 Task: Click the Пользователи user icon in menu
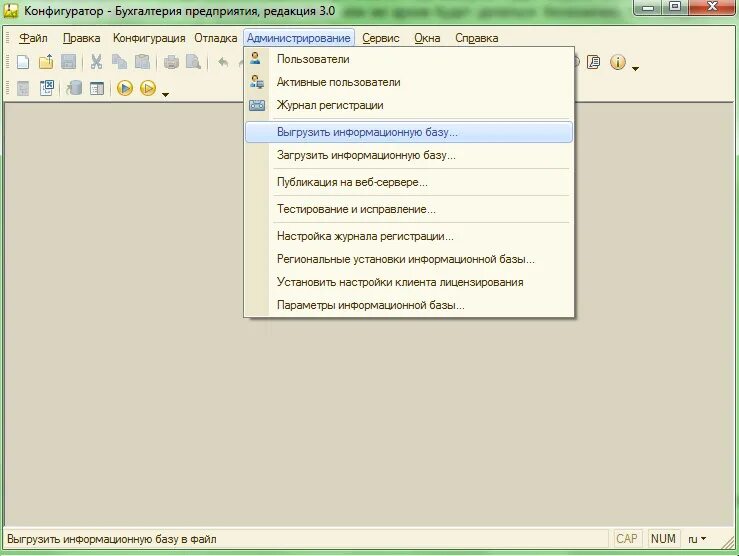(255, 58)
